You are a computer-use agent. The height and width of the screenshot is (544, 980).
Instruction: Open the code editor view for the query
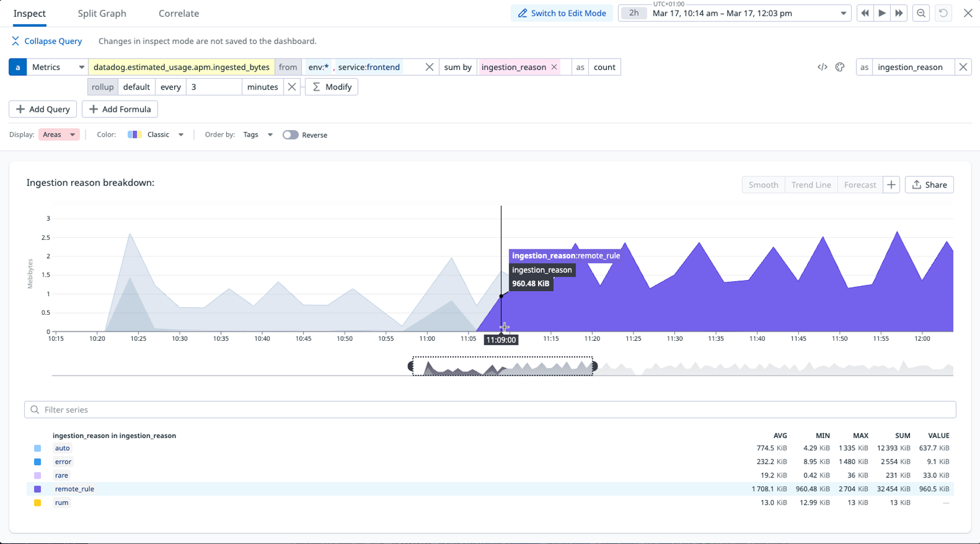pos(823,67)
